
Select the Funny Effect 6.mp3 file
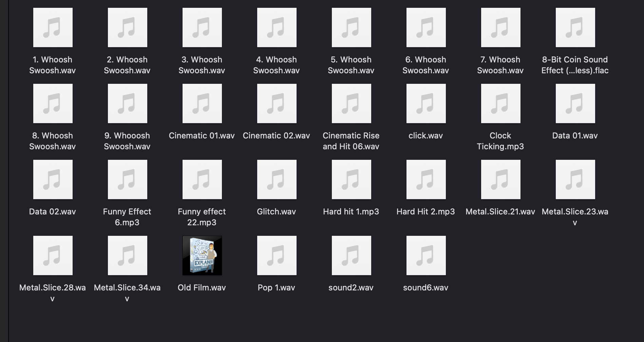[x=127, y=179]
